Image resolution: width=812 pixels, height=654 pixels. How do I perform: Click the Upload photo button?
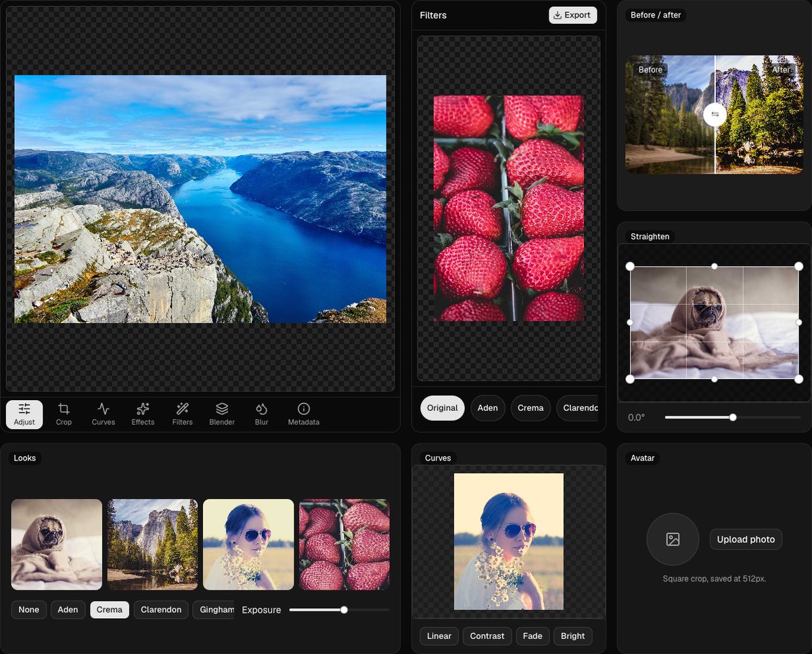(746, 540)
